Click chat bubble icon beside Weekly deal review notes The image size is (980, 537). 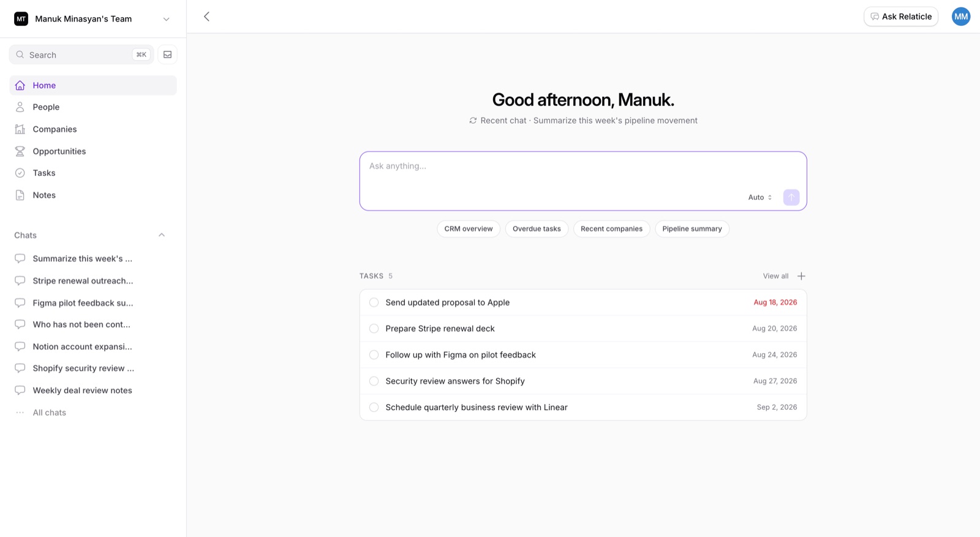(x=20, y=390)
